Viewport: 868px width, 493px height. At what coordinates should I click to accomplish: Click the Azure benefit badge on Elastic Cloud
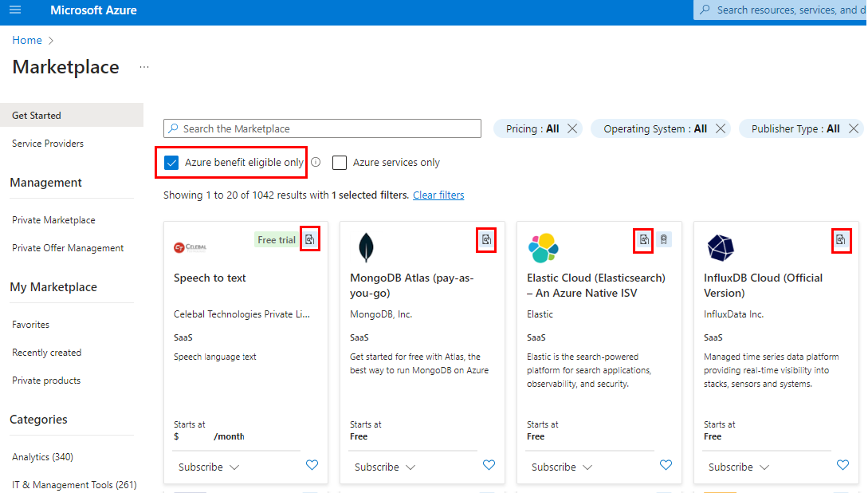[x=644, y=240]
